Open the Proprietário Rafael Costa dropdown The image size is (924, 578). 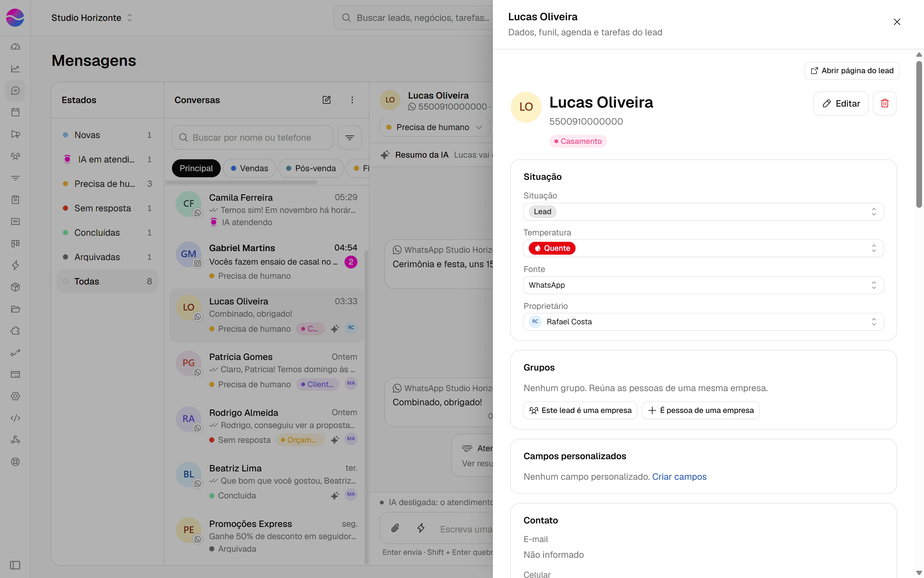[703, 321]
